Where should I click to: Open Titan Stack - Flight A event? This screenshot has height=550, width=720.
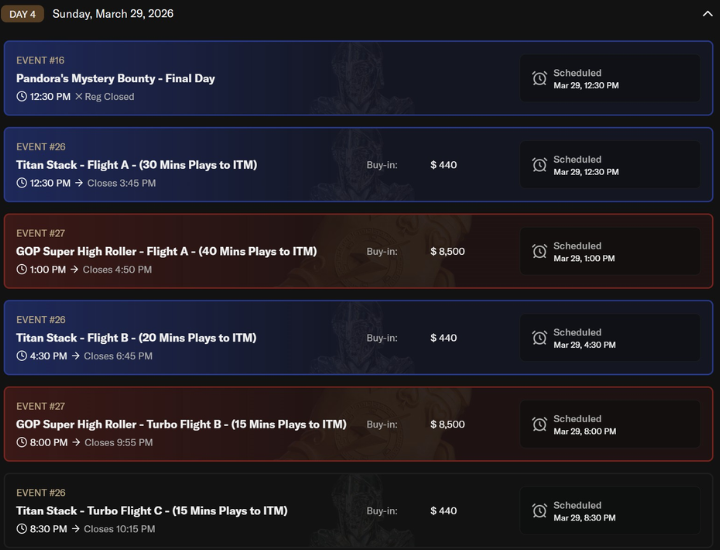136,165
